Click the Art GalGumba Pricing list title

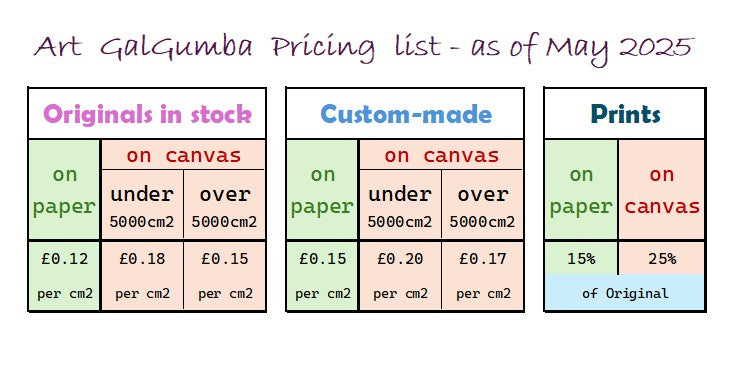pos(363,48)
